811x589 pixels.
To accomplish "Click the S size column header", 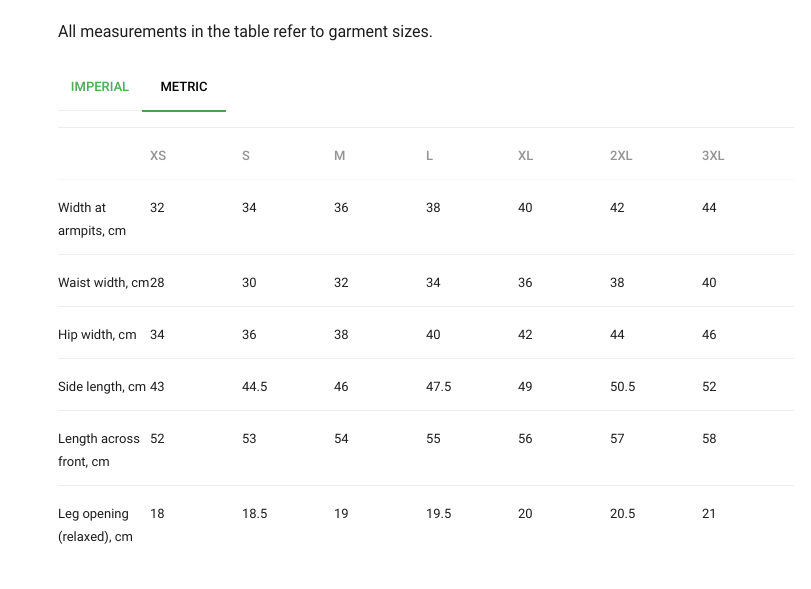I will point(246,156).
